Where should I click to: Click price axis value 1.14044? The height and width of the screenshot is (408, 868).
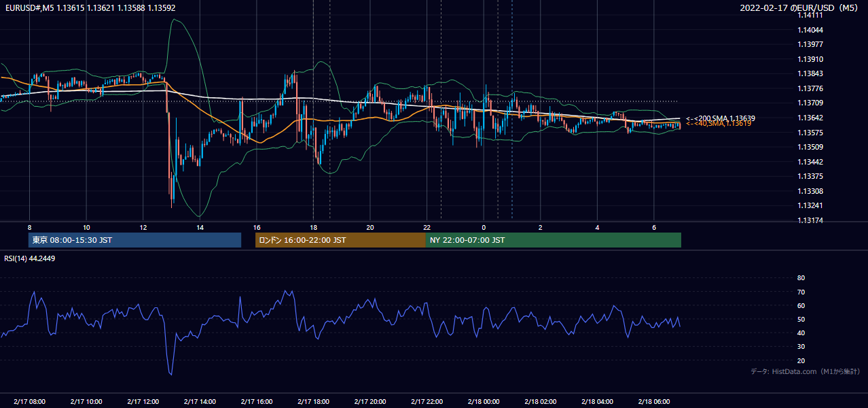coord(811,30)
